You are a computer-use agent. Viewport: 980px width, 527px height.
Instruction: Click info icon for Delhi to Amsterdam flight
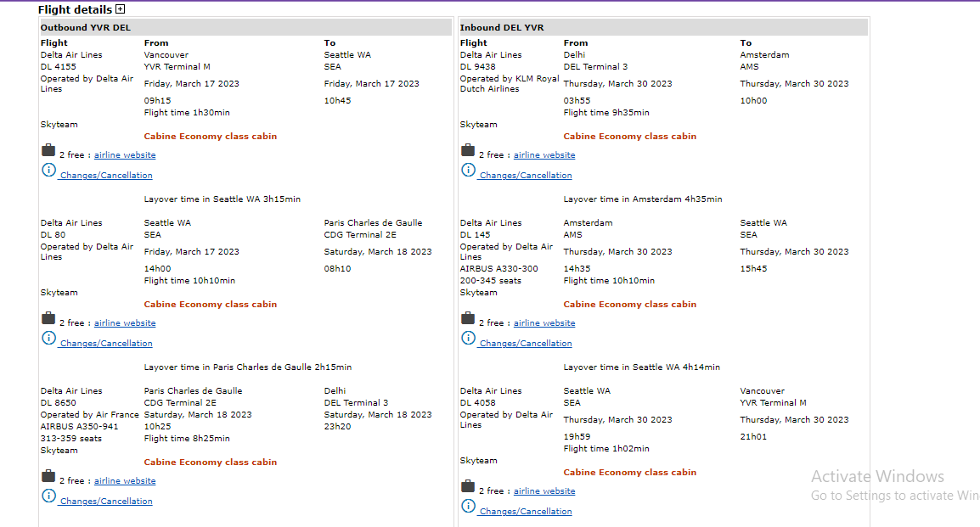click(x=468, y=170)
